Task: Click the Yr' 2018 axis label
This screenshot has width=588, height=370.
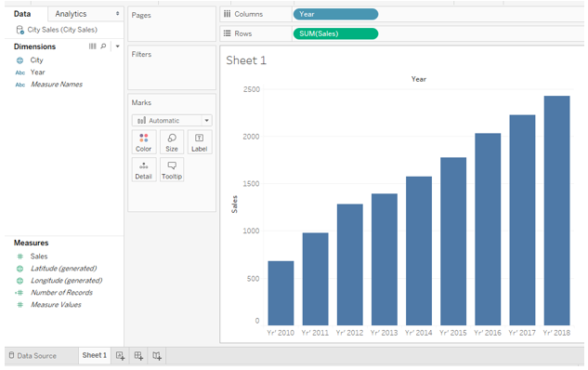Action: click(x=556, y=333)
